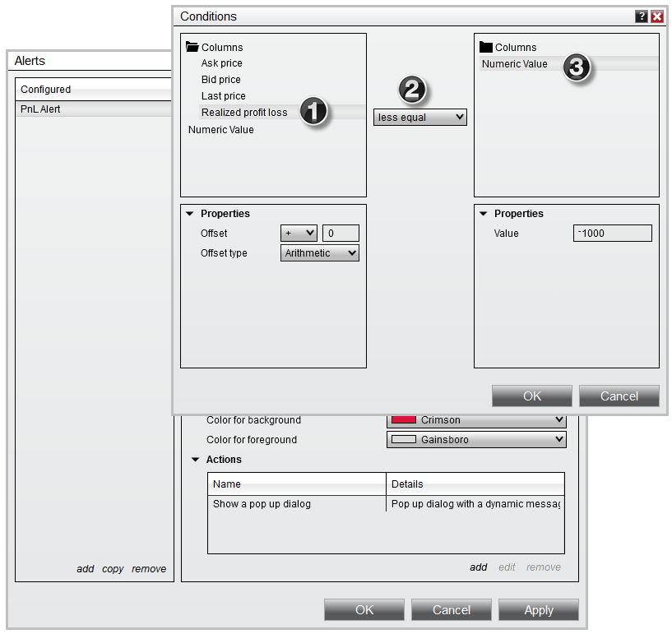Click OK in the Conditions dialog
The height and width of the screenshot is (634, 672).
[x=531, y=396]
